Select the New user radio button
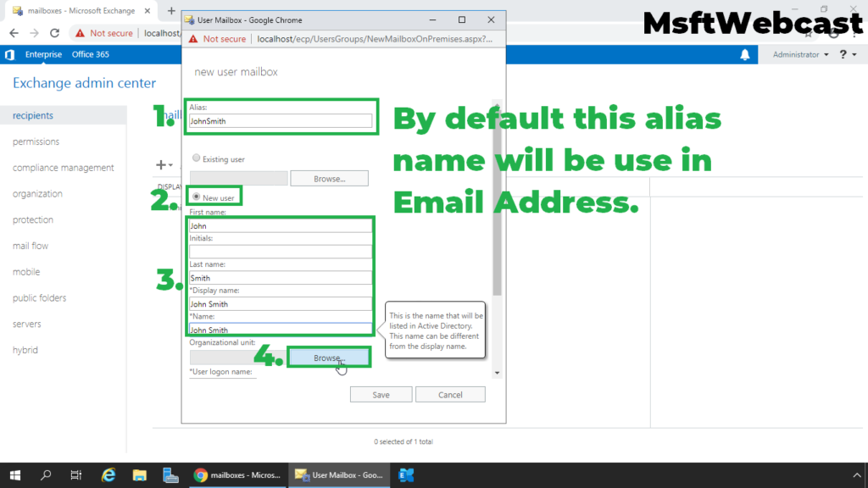The image size is (868, 488). coord(196,197)
